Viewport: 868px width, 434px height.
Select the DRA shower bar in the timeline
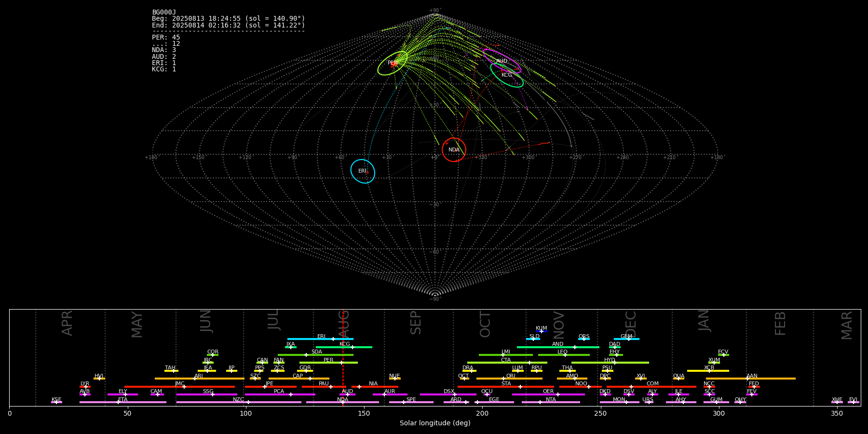pyautogui.click(x=469, y=371)
